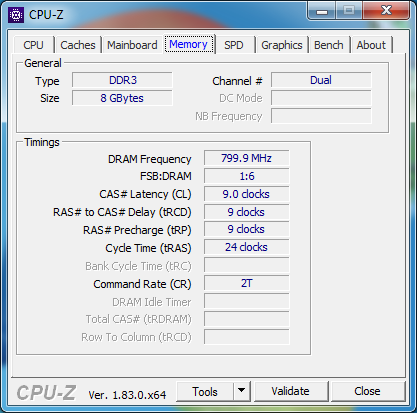Image resolution: width=417 pixels, height=413 pixels.
Task: Show the Graphics tab
Action: (282, 45)
